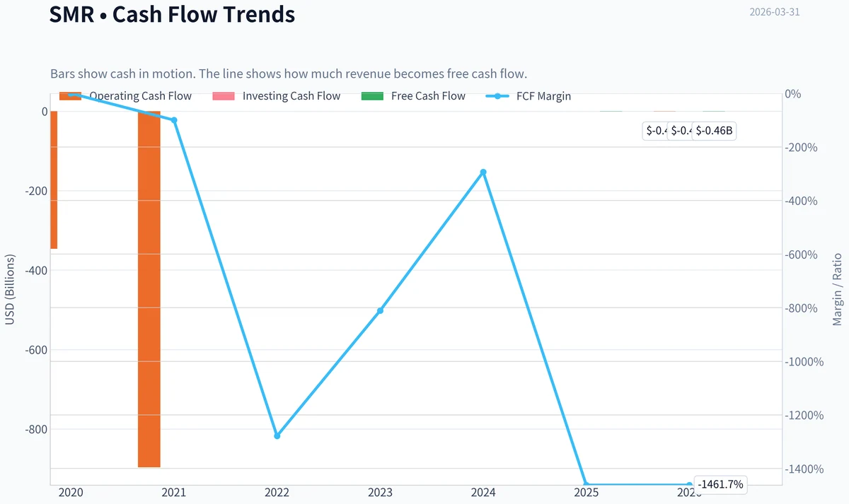
Task: Click the -800 left axis tick label
Action: click(35, 429)
